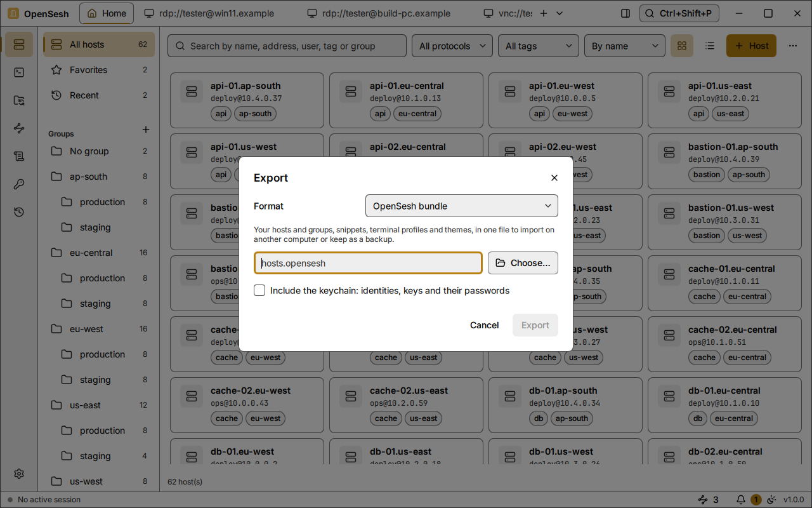Switch to list view

click(710, 46)
